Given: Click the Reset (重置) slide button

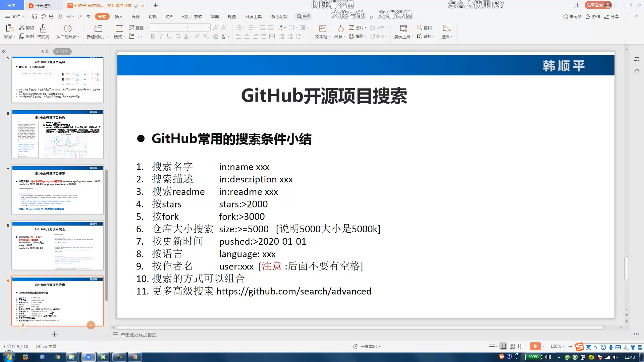Looking at the screenshot, I should [x=136, y=27].
